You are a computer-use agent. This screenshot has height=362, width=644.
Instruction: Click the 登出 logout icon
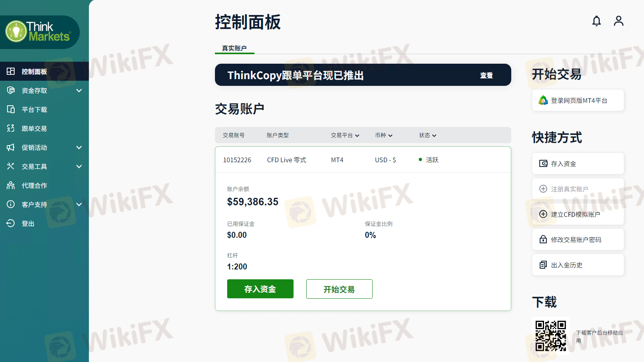(11, 223)
